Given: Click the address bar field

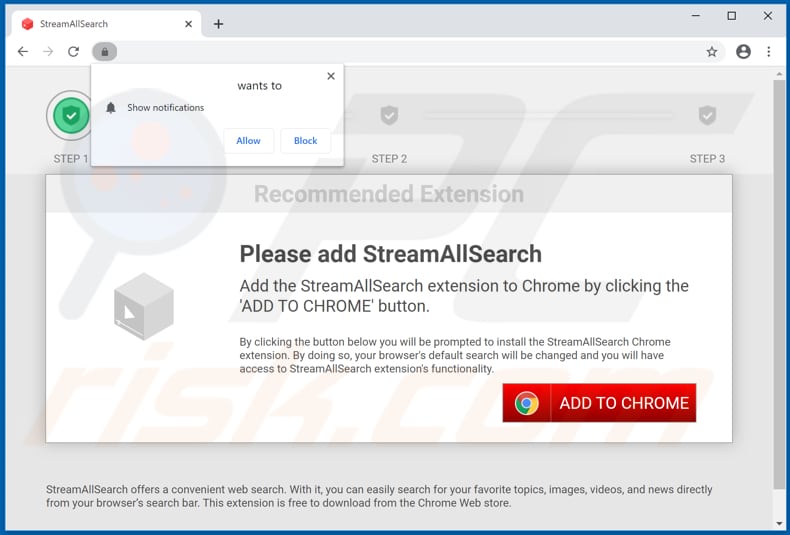Looking at the screenshot, I should click(411, 51).
